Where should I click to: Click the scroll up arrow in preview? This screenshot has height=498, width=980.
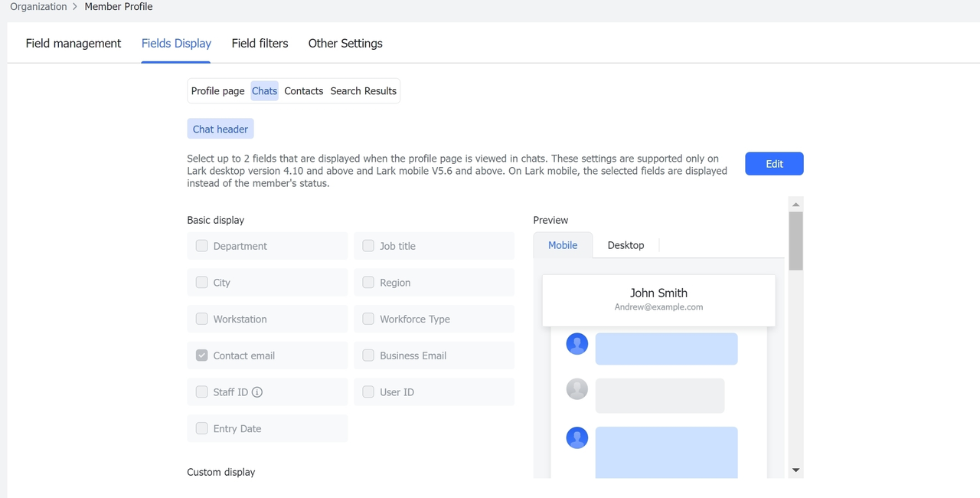(x=795, y=205)
